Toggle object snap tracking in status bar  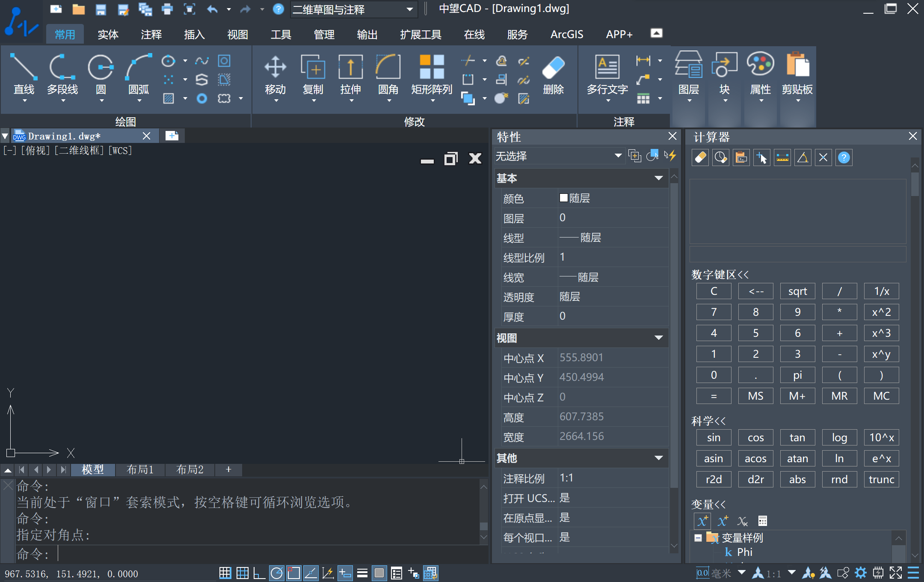pos(311,573)
